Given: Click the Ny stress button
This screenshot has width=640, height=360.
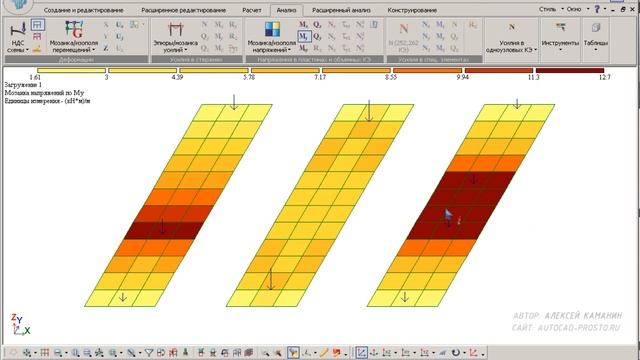Looking at the screenshot, I should (x=332, y=36).
